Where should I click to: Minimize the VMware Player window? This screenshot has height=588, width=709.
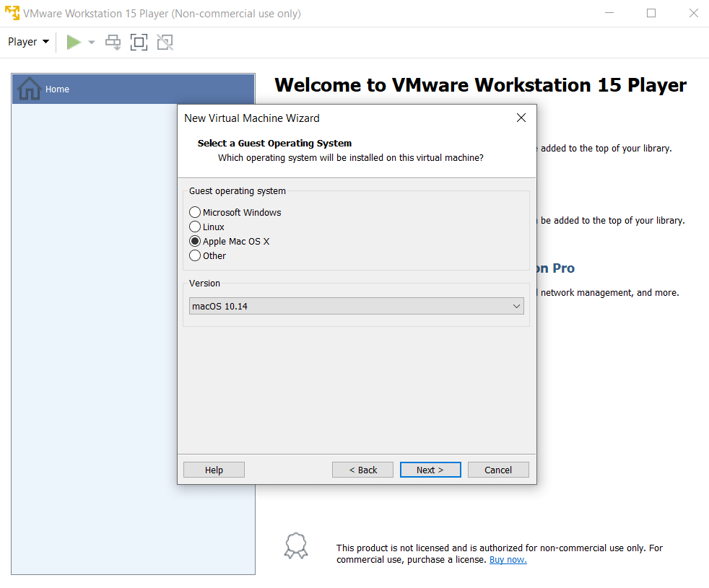click(x=609, y=13)
